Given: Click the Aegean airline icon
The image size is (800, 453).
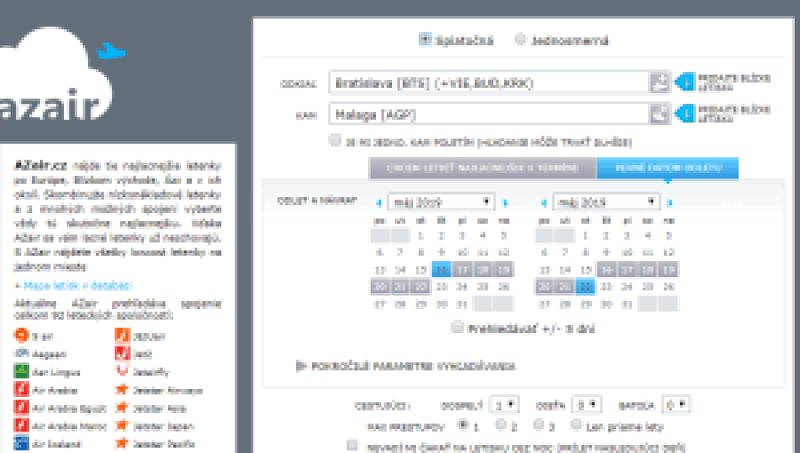Looking at the screenshot, I should pyautogui.click(x=22, y=354).
